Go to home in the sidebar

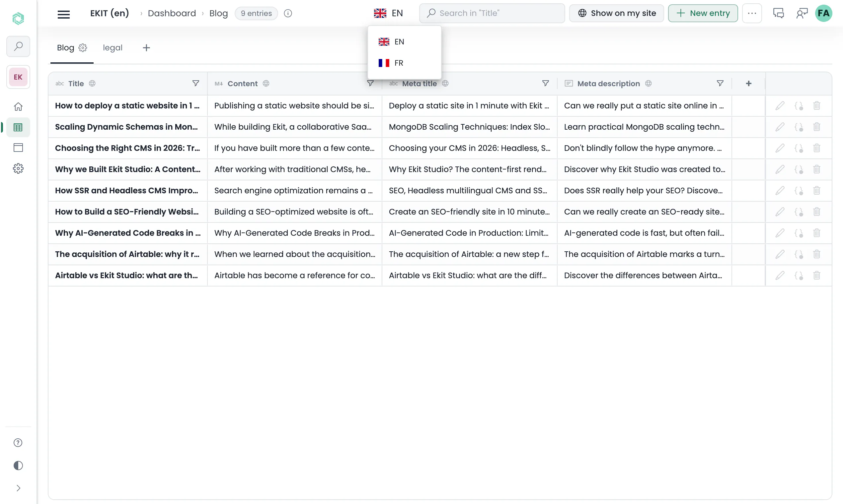[x=18, y=107]
